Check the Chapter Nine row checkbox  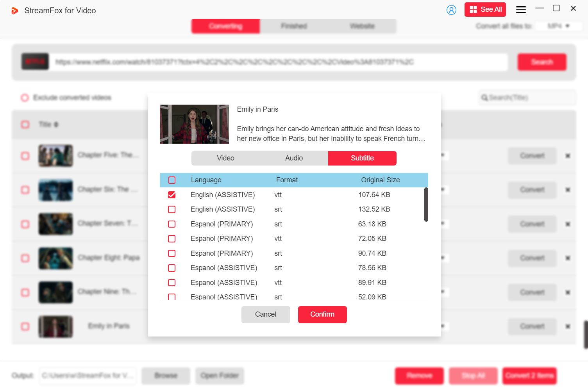(x=25, y=292)
